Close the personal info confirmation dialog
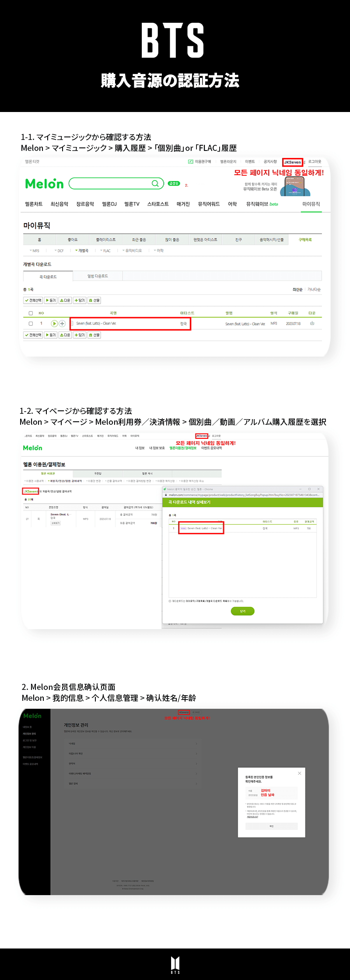The image size is (350, 980). [299, 773]
